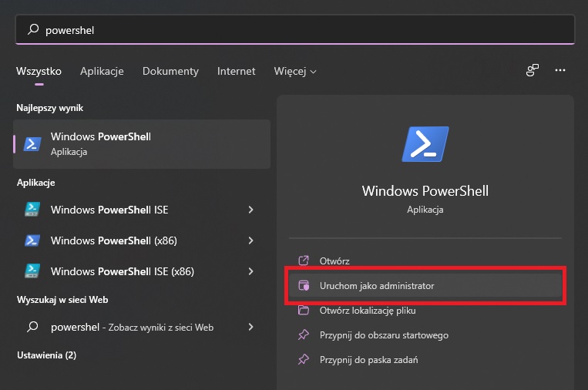Screen dimensions: 588x390
Task: Switch to the Dokumenty tab
Action: (170, 71)
